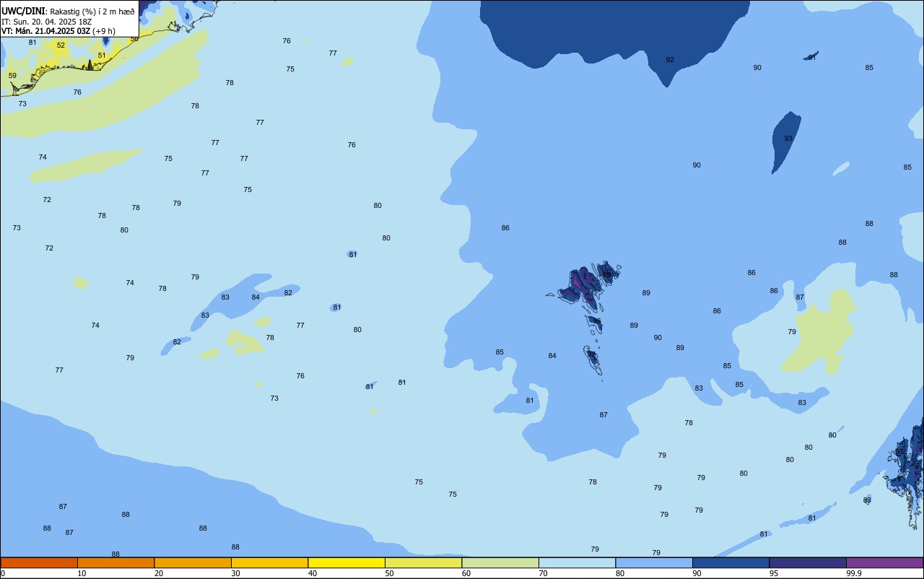The width and height of the screenshot is (924, 579).
Task: Select the 70–80 light blue legend swatch
Action: pos(577,562)
